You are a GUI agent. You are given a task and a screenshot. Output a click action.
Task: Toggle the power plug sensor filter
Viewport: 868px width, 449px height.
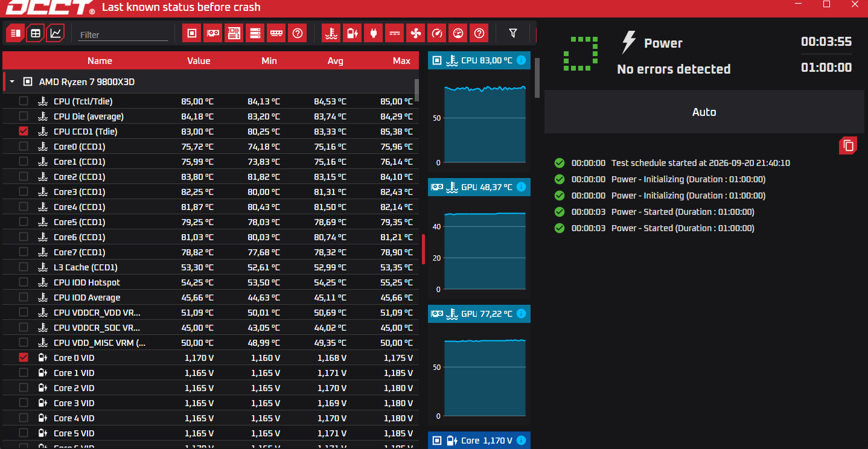[373, 33]
